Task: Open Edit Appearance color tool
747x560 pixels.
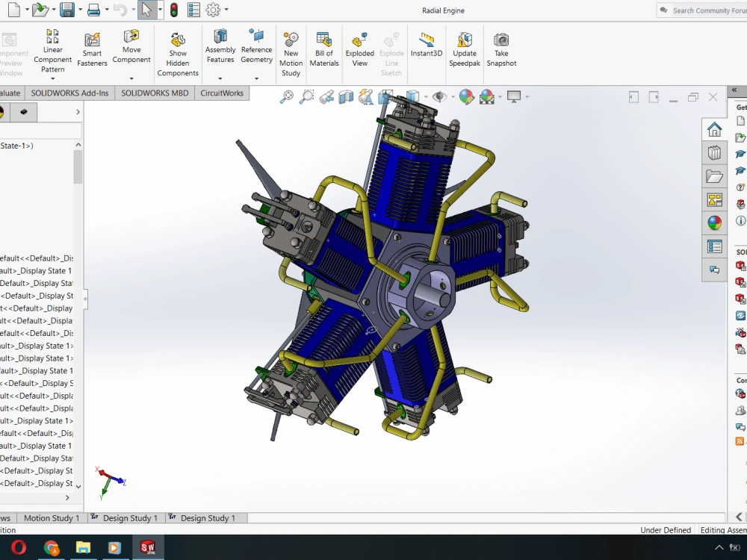Action: (x=465, y=96)
